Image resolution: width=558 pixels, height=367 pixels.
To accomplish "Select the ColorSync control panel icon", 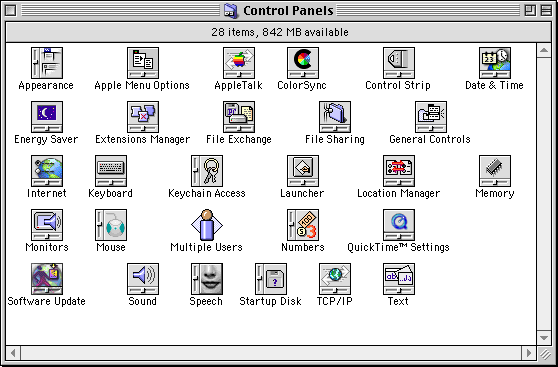I will click(303, 63).
